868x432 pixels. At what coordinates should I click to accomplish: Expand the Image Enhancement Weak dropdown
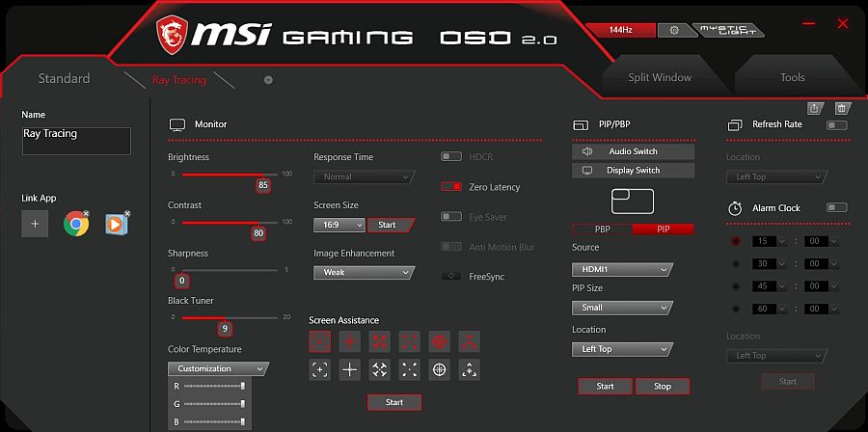(365, 272)
